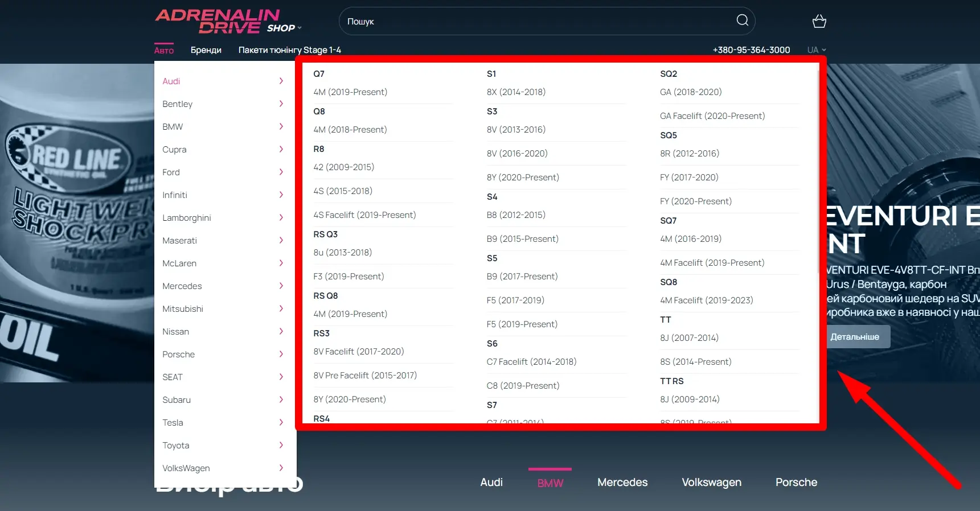
Task: Open Пакети тюнінгу Stage 1-4 menu
Action: tap(290, 50)
